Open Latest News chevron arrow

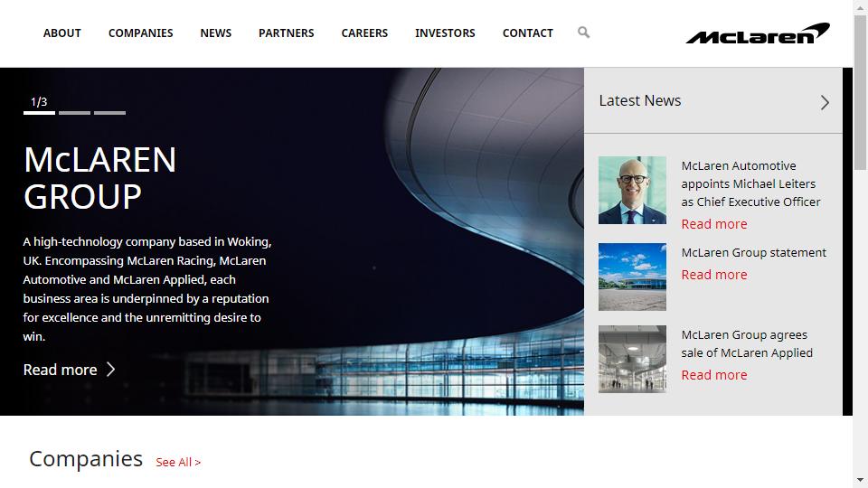point(824,102)
